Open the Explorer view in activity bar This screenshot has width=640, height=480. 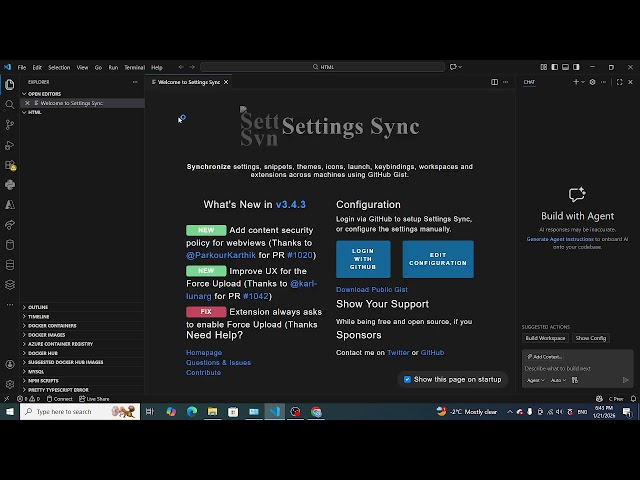(x=10, y=84)
